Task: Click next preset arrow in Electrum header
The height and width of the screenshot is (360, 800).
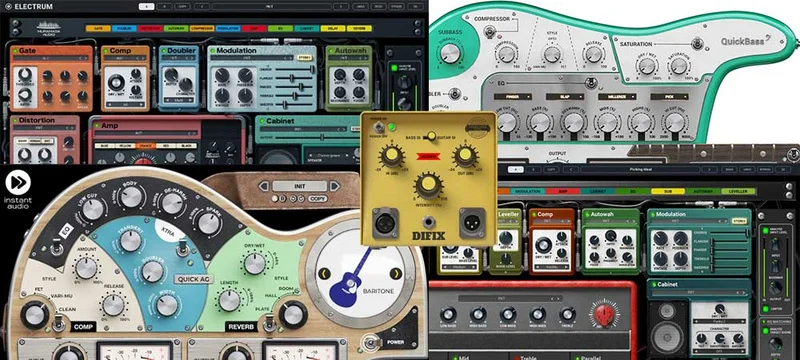Action: point(341,7)
